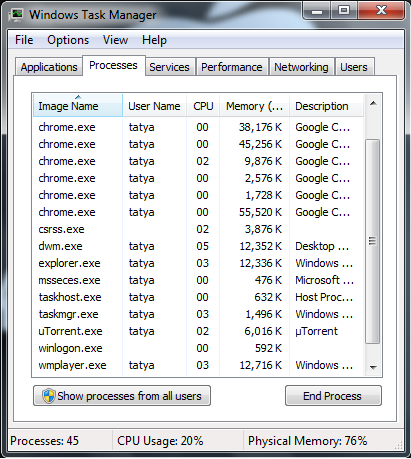The height and width of the screenshot is (459, 411).
Task: Select chrome.exe row using 2,576 K
Action: coord(198,178)
